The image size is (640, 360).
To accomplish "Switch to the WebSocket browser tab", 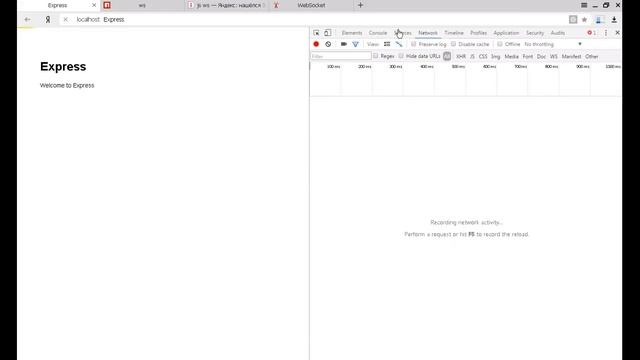I will coord(311,5).
